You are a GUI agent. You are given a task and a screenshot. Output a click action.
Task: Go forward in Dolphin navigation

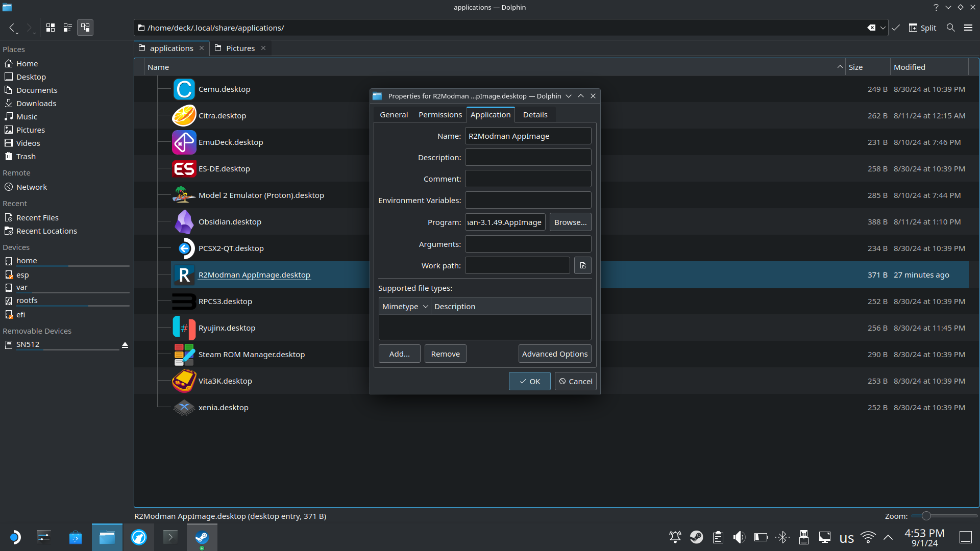coord(29,28)
